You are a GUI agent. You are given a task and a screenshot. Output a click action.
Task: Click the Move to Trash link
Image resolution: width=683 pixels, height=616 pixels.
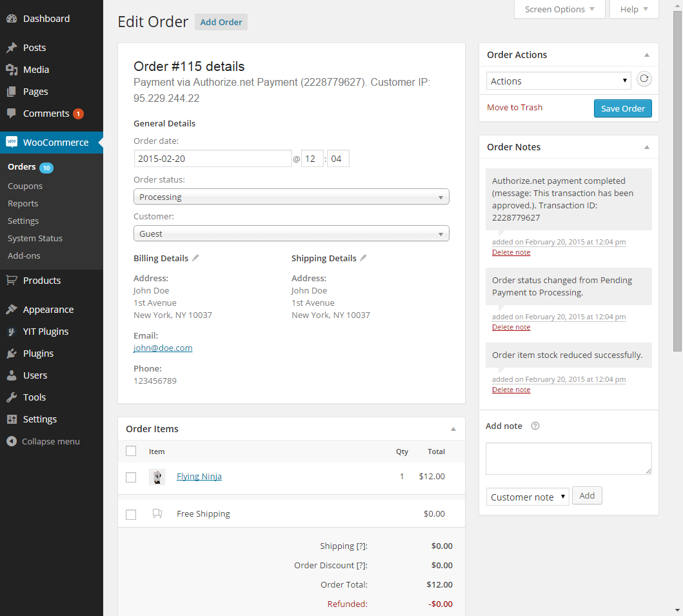coord(514,108)
